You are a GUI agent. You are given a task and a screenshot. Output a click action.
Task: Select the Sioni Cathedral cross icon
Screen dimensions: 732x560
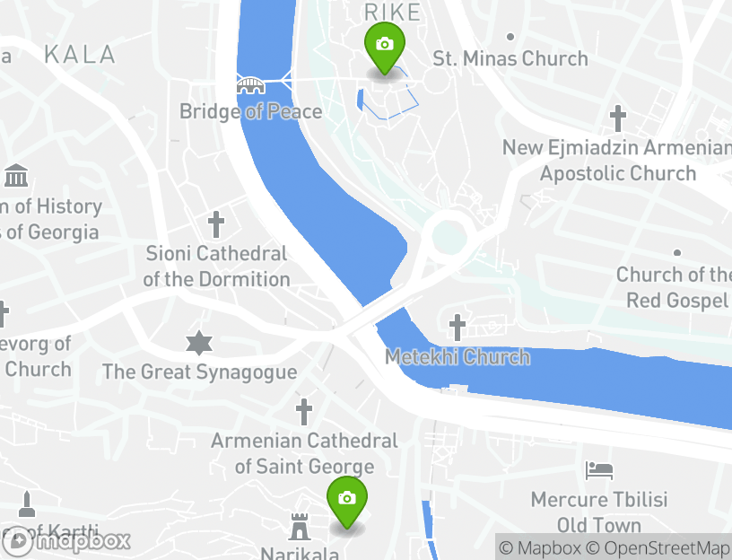point(215,224)
